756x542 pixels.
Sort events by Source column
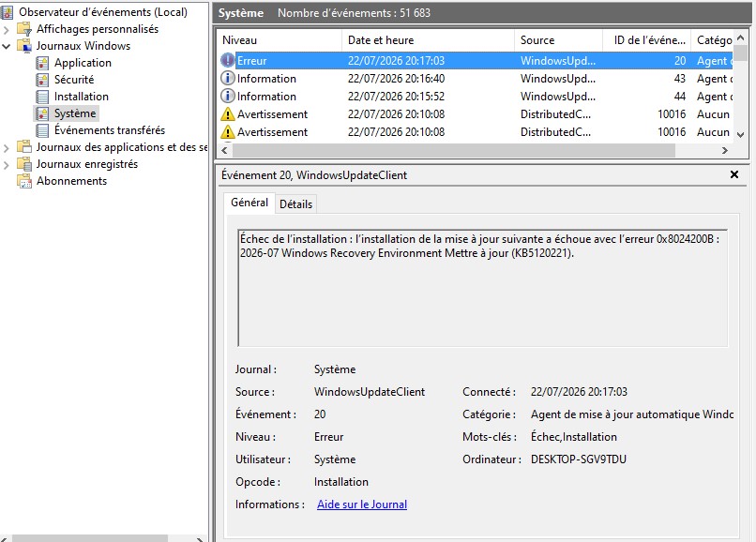(x=558, y=40)
